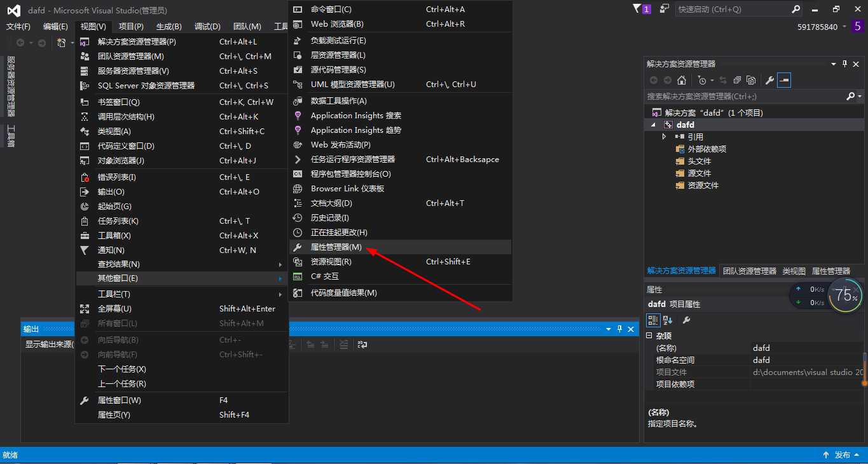Collapse the dafd project node
Screen dimensions: 868x464
point(653,125)
